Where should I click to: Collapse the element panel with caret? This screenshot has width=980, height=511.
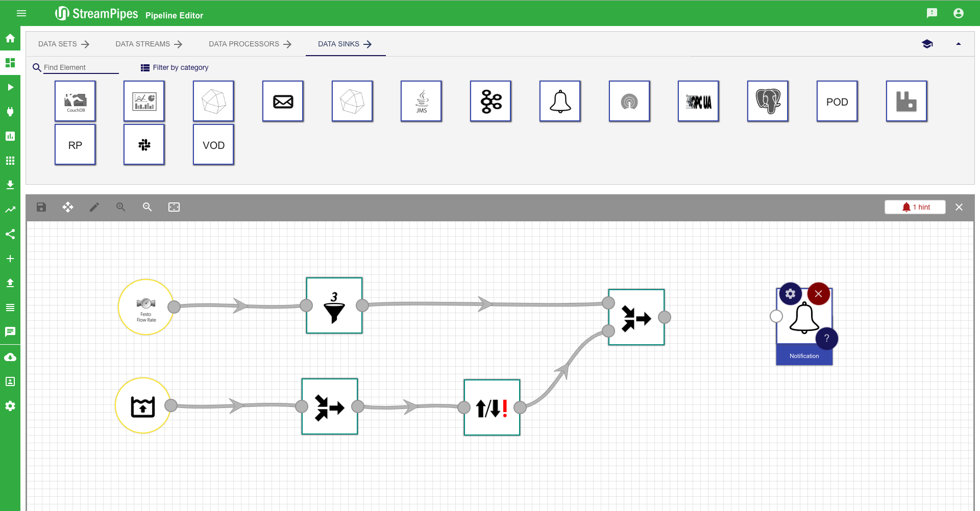(x=958, y=44)
